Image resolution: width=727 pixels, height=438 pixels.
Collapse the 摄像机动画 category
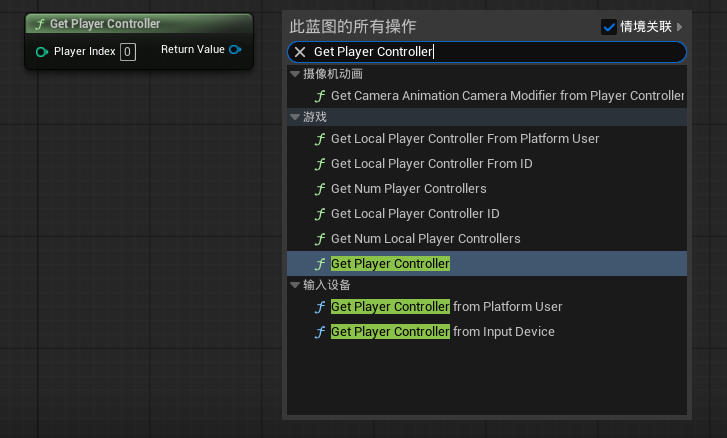coord(295,74)
